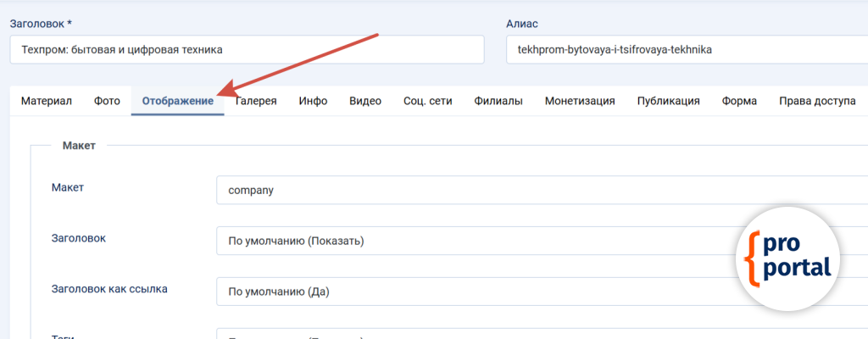Open the Инфо tab
868x339 pixels.
tap(313, 101)
